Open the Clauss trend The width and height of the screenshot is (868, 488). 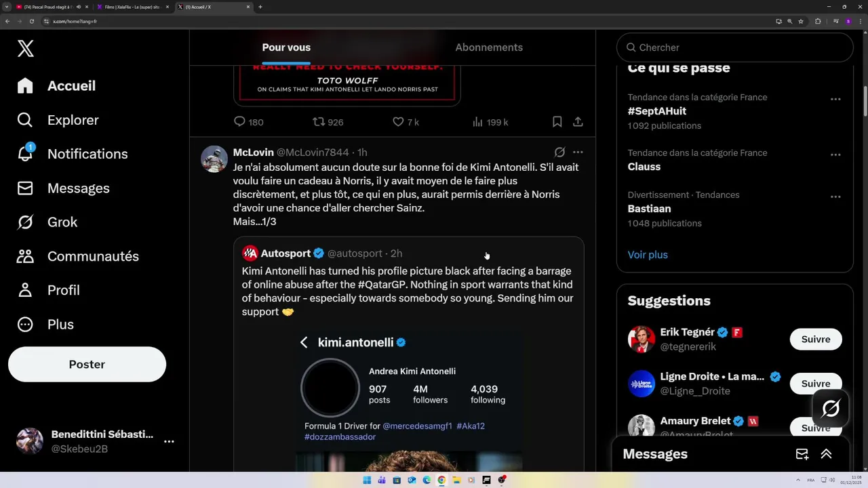click(644, 167)
